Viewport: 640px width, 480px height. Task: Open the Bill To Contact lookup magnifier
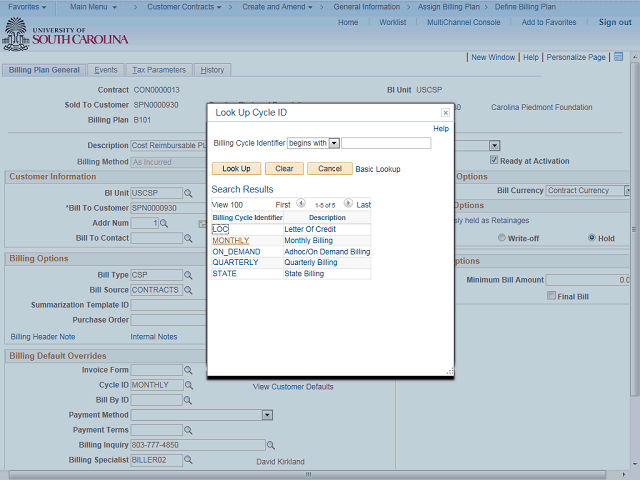pyautogui.click(x=188, y=238)
